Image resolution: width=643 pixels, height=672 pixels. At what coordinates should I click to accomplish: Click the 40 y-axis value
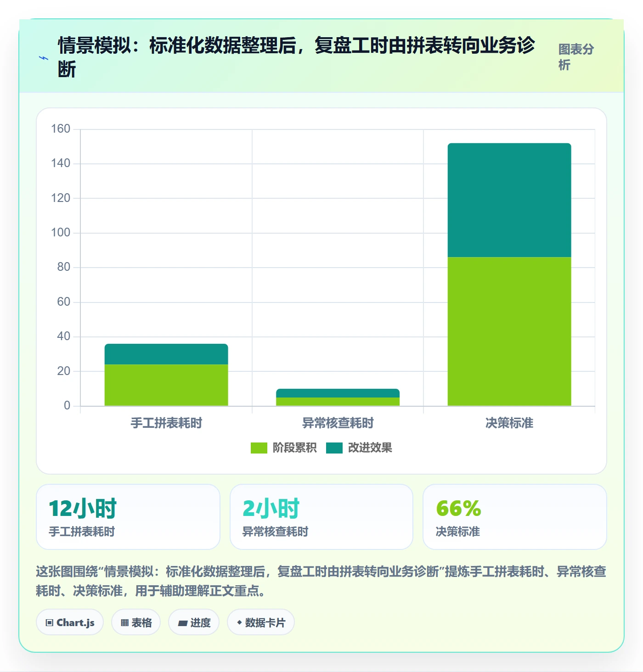click(64, 336)
